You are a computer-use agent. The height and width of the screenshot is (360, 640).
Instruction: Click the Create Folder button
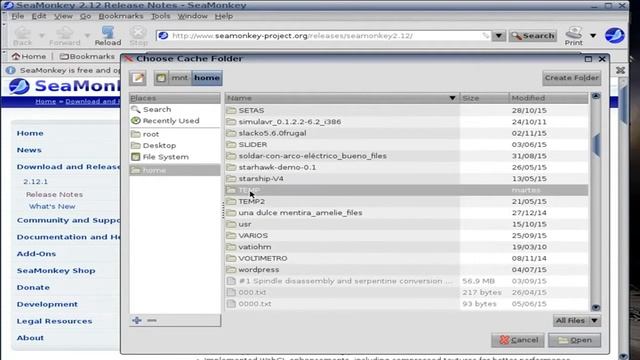571,78
